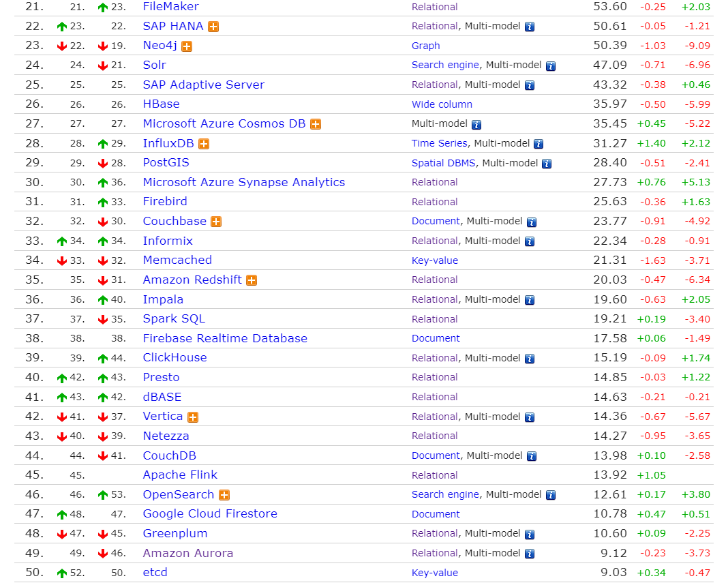The width and height of the screenshot is (728, 585).
Task: Click the info icon in the Informix row
Action: pos(530,241)
